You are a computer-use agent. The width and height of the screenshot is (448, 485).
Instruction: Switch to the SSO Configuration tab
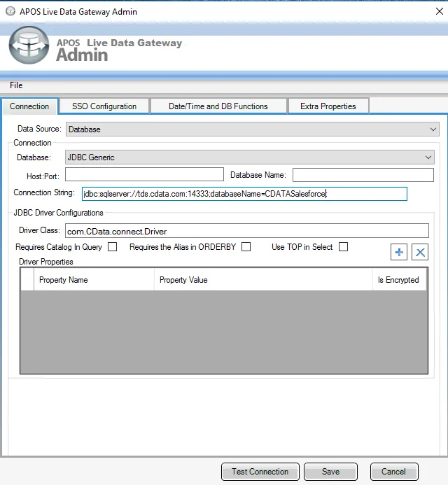[x=104, y=106]
